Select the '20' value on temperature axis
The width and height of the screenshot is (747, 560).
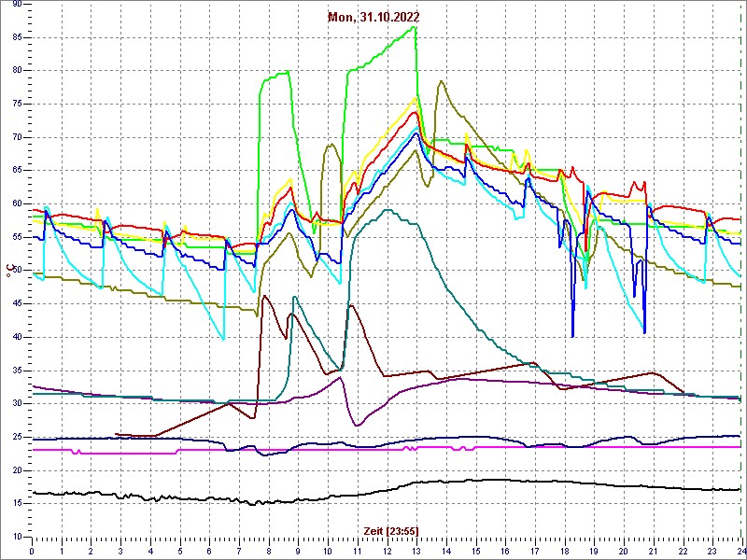[x=17, y=471]
